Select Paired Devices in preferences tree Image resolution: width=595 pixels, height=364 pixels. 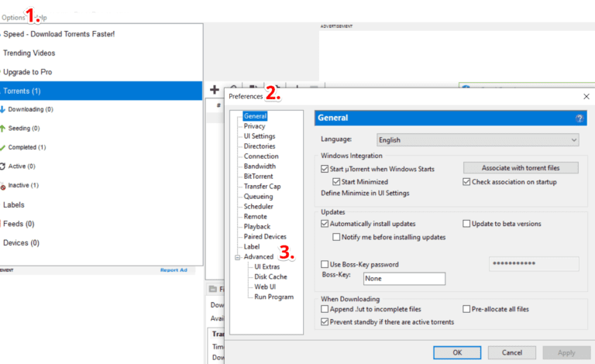265,237
